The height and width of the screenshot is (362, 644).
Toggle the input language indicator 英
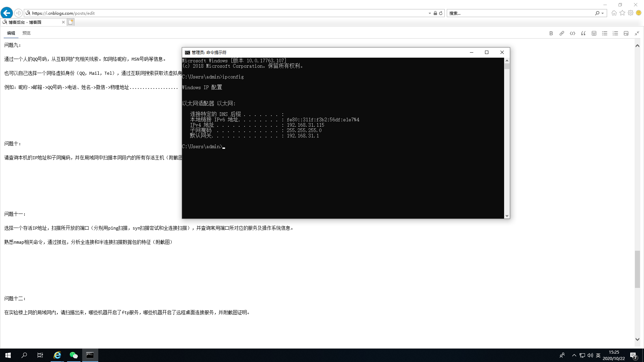point(598,355)
